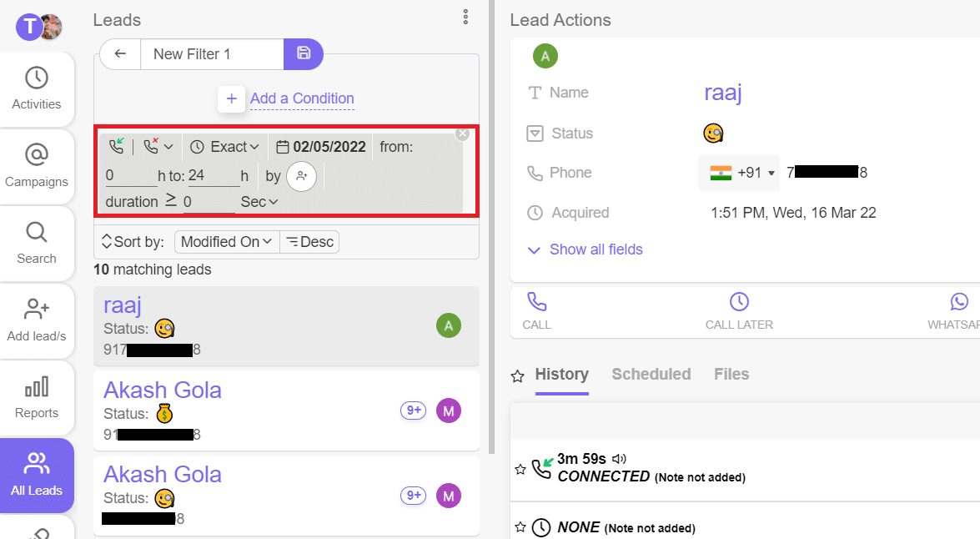
Task: Remove the call filter condition
Action: pyautogui.click(x=463, y=133)
